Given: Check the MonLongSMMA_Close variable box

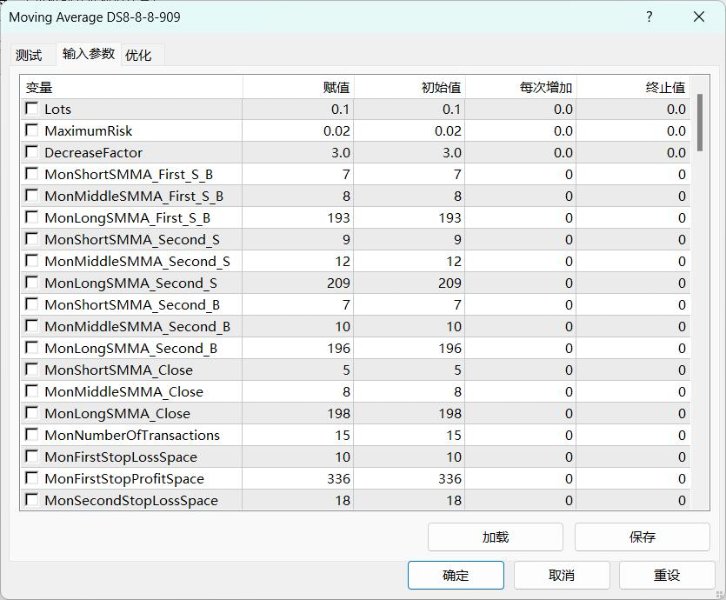Looking at the screenshot, I should coord(33,414).
